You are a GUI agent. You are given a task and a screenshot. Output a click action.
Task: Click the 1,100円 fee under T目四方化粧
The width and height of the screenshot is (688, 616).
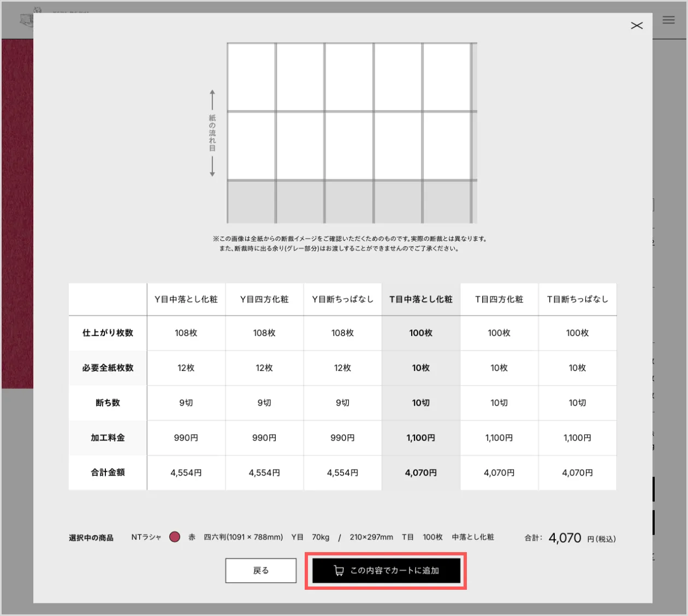499,438
